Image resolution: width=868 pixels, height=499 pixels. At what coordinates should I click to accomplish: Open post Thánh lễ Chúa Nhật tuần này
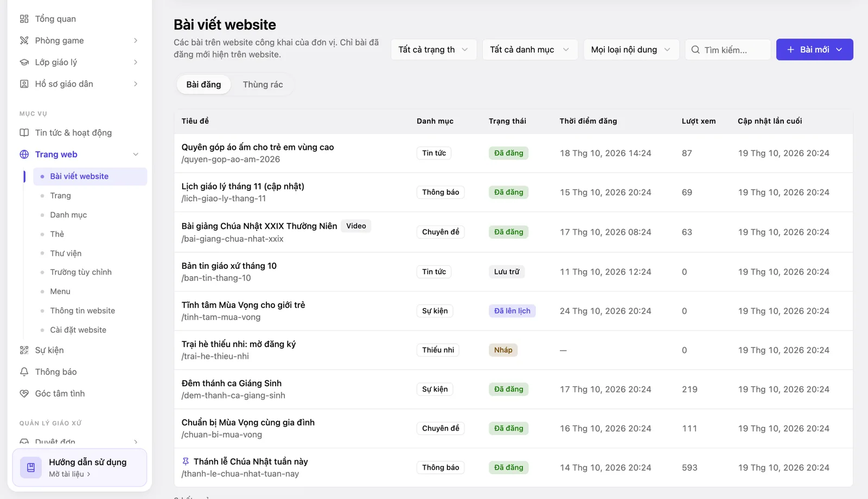(251, 462)
